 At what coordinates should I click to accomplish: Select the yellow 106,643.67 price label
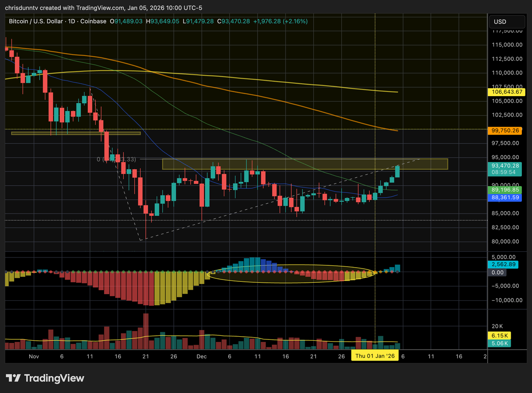pyautogui.click(x=506, y=93)
